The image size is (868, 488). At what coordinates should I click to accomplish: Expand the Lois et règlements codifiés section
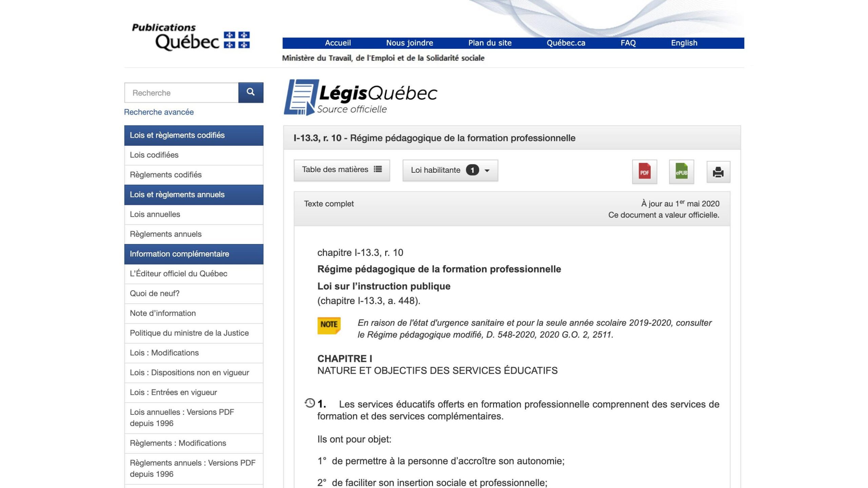pos(177,135)
